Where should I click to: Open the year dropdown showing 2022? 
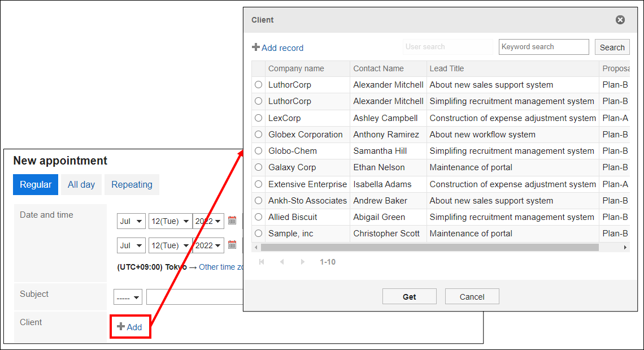click(x=208, y=221)
